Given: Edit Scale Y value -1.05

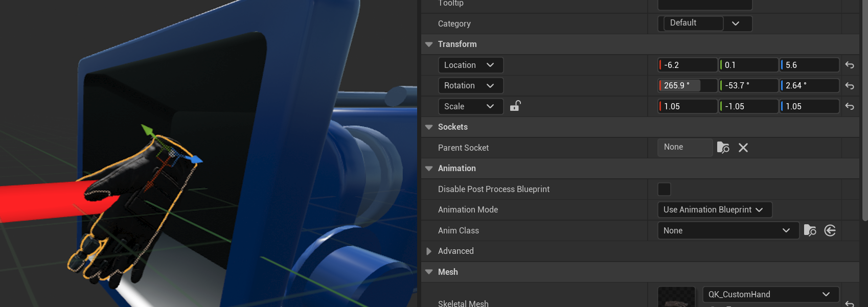Looking at the screenshot, I should [x=748, y=106].
